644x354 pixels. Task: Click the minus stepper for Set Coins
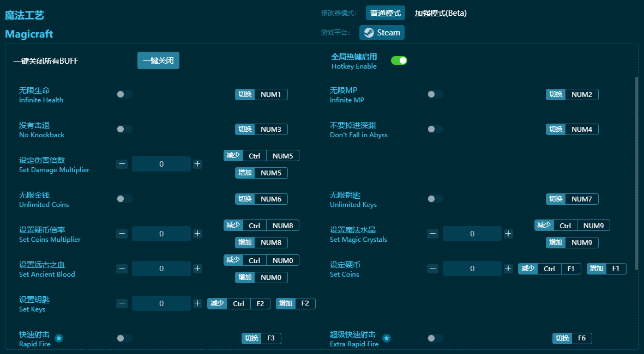(x=432, y=268)
